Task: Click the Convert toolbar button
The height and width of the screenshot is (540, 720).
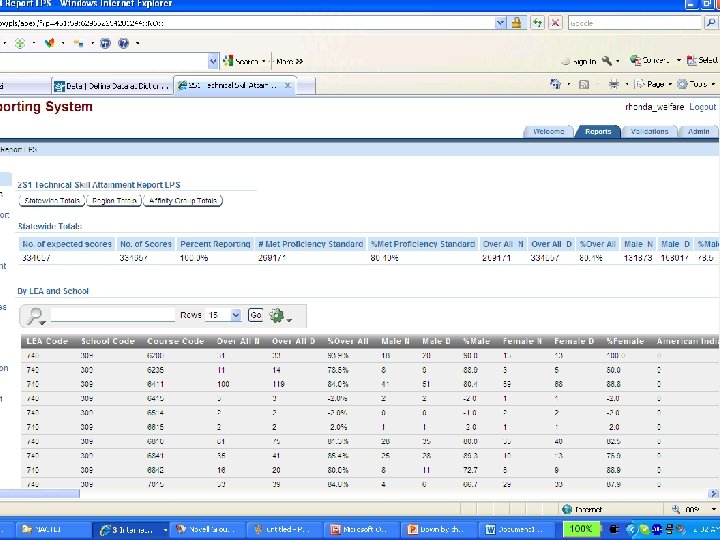Action: [651, 60]
